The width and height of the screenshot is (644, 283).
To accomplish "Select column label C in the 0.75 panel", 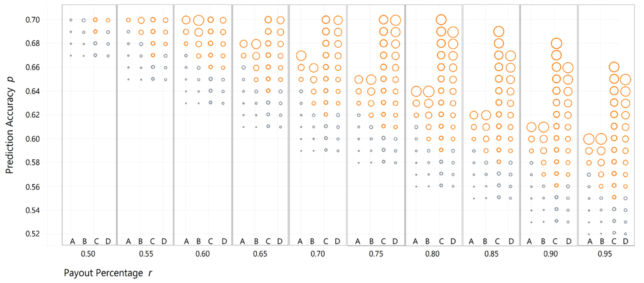I will [x=383, y=241].
